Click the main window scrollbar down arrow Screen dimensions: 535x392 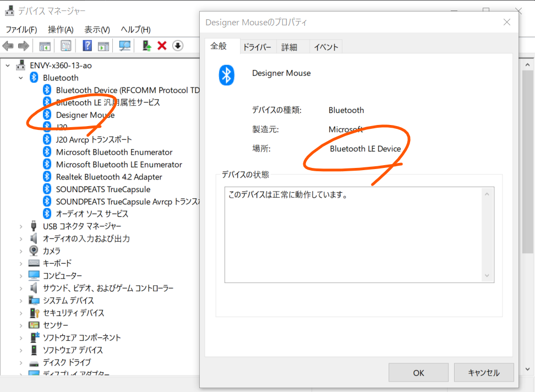(527, 369)
